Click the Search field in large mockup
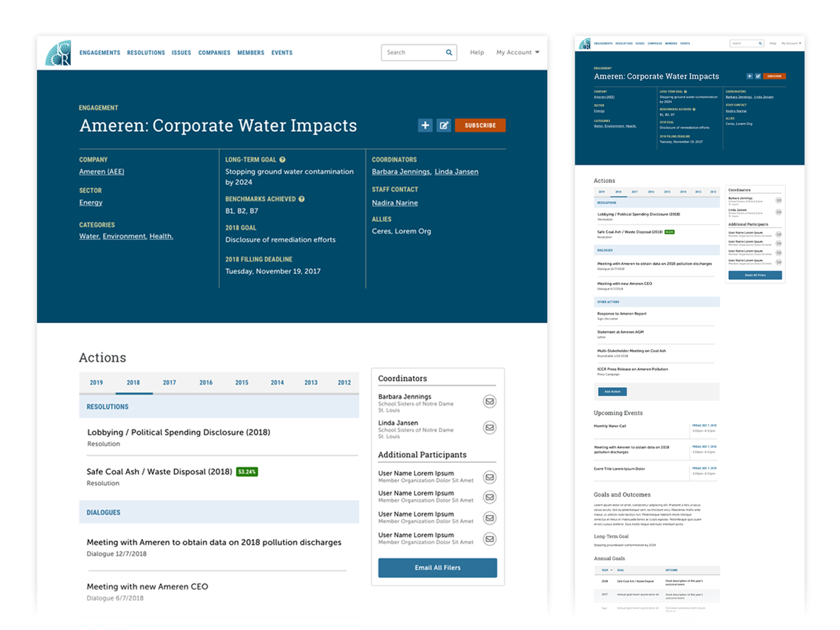Image resolution: width=840 pixels, height=630 pixels. pos(419,52)
